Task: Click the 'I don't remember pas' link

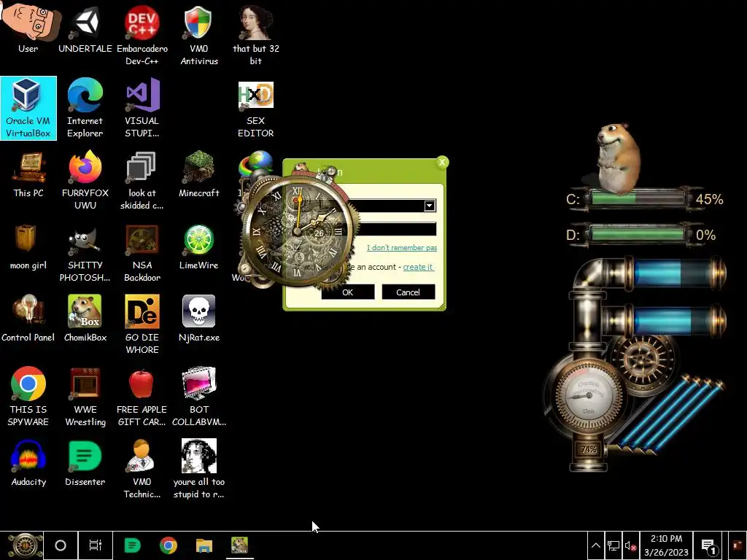Action: coord(402,248)
